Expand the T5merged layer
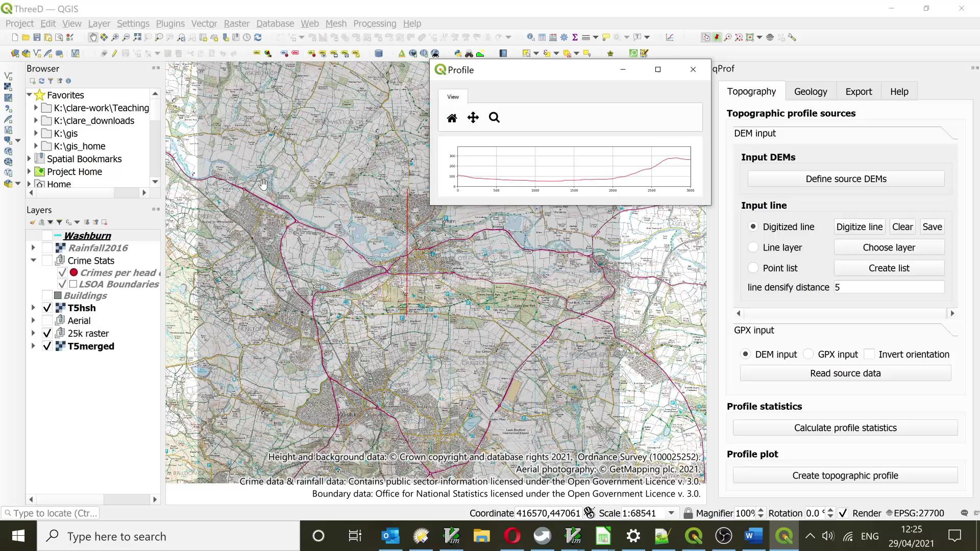The height and width of the screenshot is (551, 980). (x=33, y=346)
